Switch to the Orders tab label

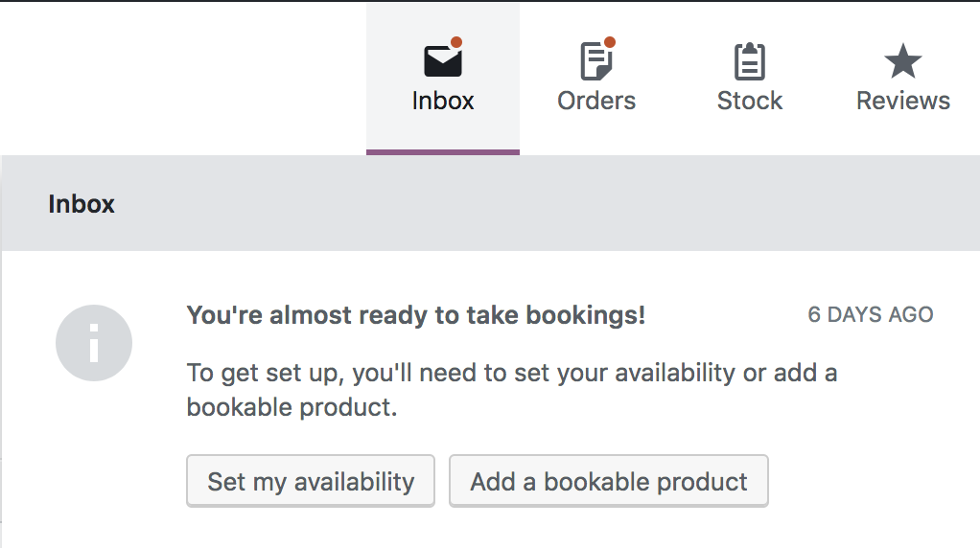(596, 101)
